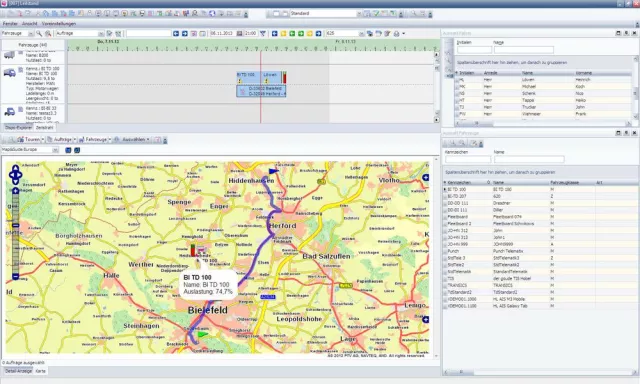The height and width of the screenshot is (384, 640).
Task: Expand the Aufträge dropdown arrow in map toolbar
Action: pos(75,140)
